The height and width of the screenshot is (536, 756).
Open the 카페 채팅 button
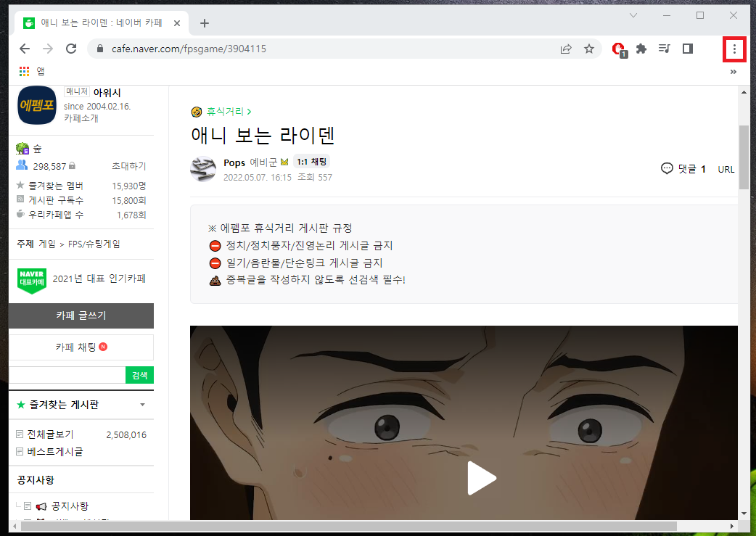coord(81,347)
